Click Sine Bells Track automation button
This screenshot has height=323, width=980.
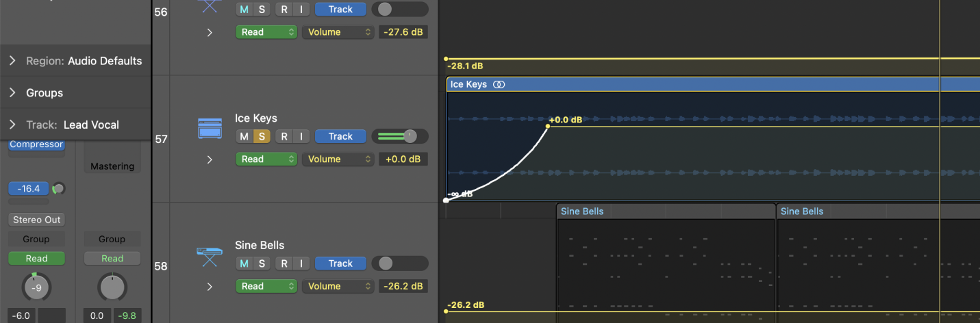click(x=340, y=263)
